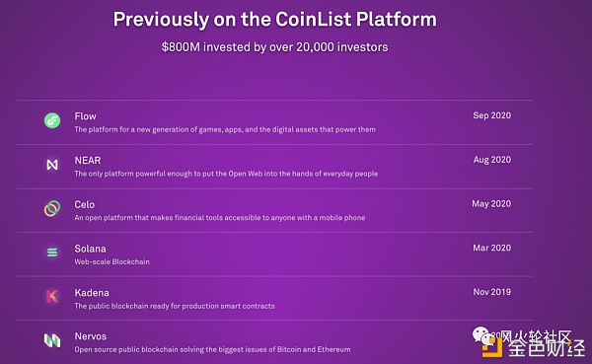This screenshot has width=592, height=364.
Task: Click the Nov 2019 date label
Action: click(492, 292)
